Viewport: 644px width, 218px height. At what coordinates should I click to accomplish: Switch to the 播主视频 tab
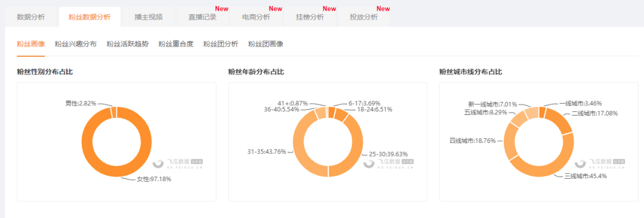point(148,17)
